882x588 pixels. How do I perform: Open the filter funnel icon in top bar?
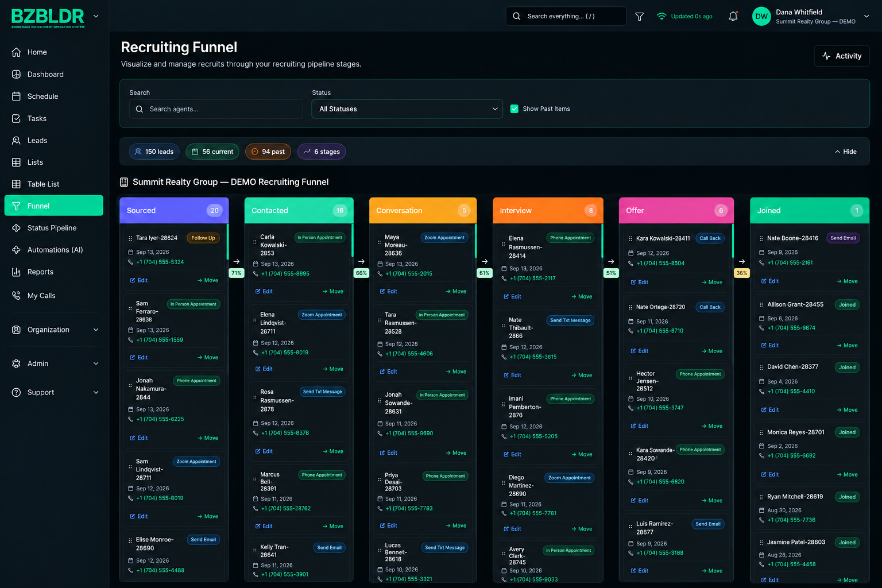[639, 17]
